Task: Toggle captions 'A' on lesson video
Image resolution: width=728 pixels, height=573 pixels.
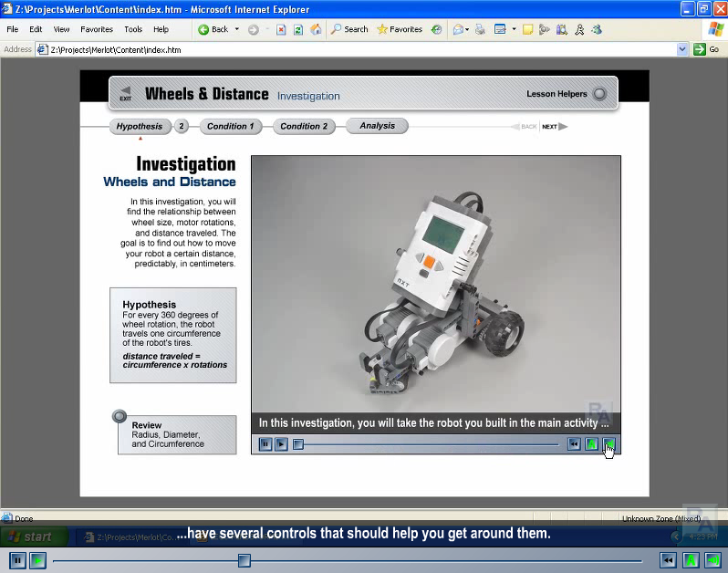Action: point(591,444)
